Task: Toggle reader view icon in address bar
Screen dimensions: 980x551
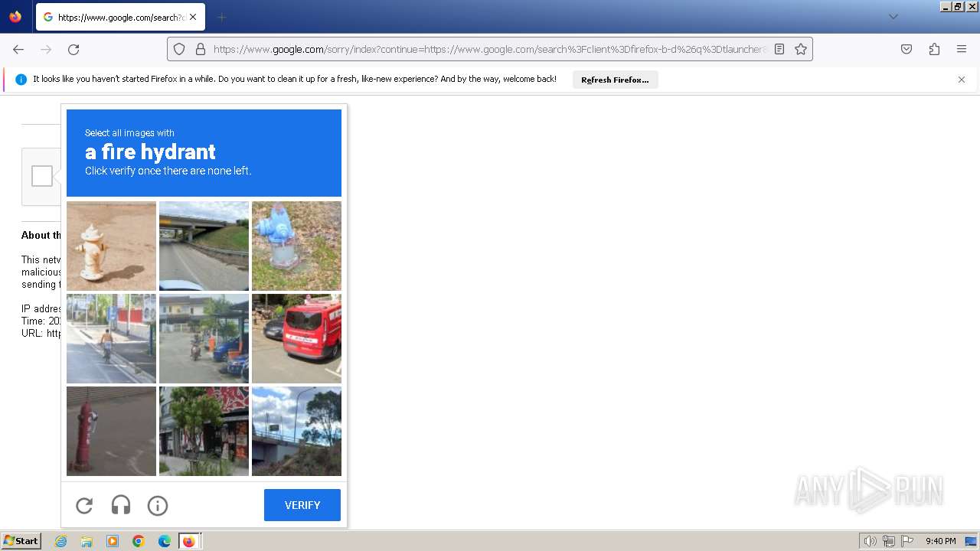Action: (779, 49)
